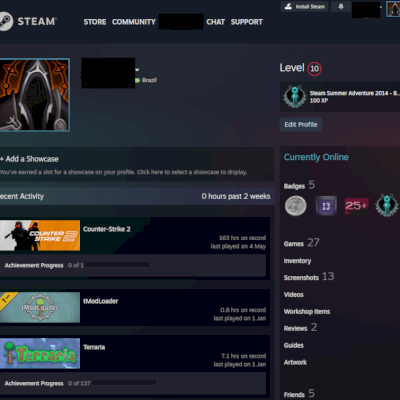Viewport: 400px width, 400px height.
Task: Open the Reviews link
Action: 295,329
